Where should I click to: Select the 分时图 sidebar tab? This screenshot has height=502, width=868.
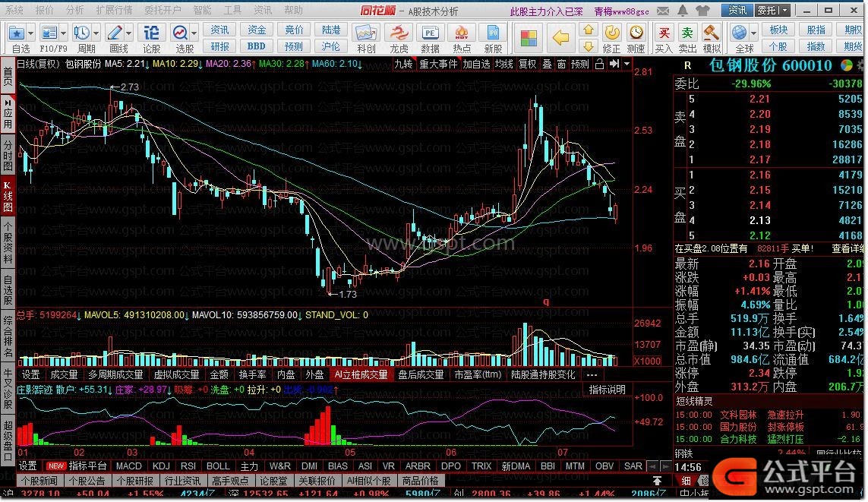point(8,156)
